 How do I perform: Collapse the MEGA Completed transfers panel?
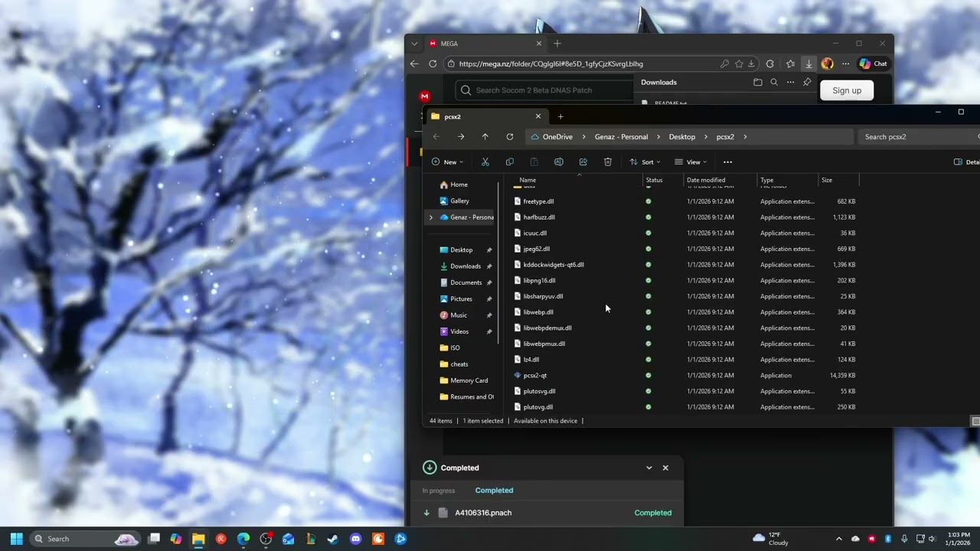[x=649, y=468]
